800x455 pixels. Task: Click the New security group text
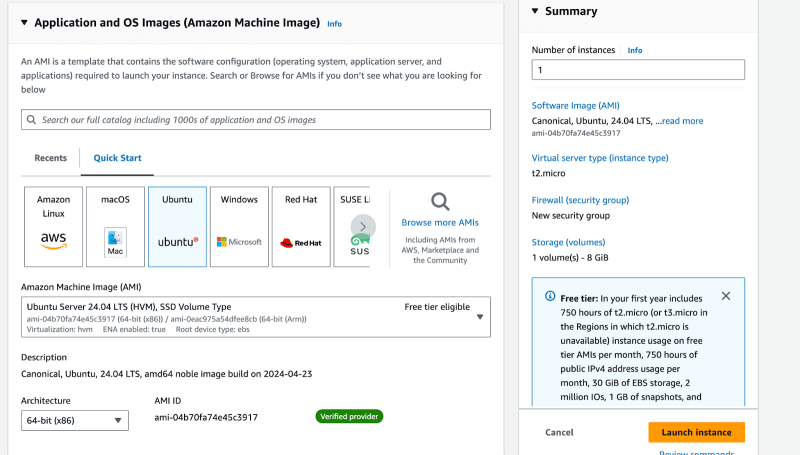tap(571, 215)
